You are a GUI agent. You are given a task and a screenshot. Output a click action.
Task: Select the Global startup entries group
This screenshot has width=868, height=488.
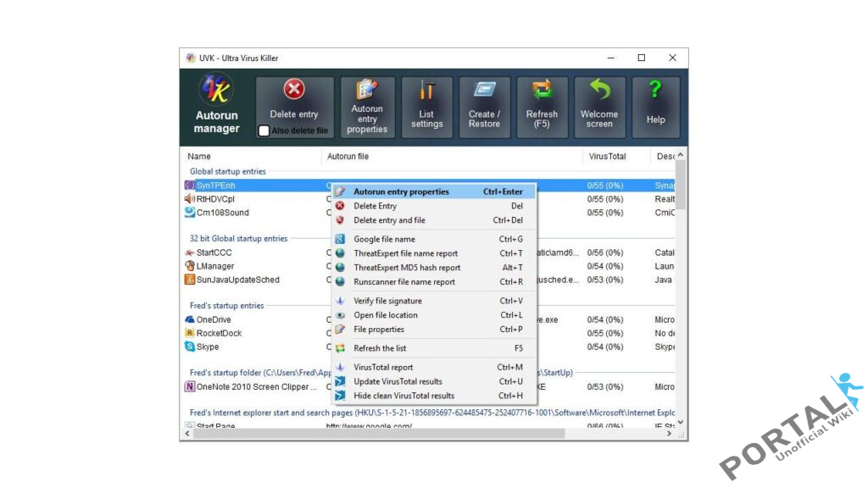point(227,171)
